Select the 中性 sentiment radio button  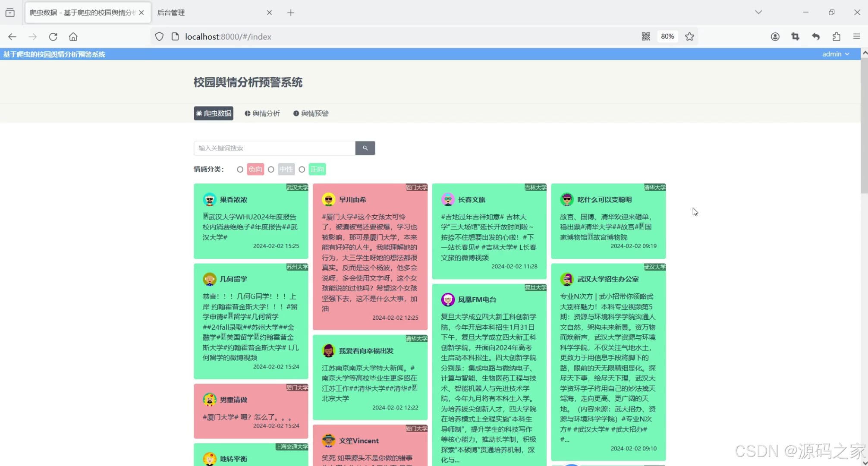271,170
